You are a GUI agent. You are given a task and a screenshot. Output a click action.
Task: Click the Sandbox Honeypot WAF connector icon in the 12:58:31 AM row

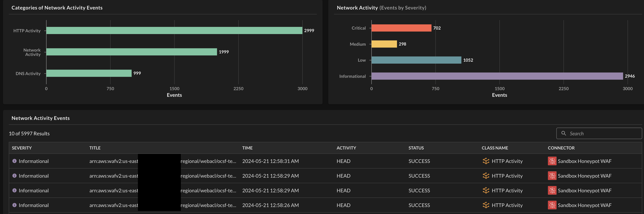pos(552,161)
